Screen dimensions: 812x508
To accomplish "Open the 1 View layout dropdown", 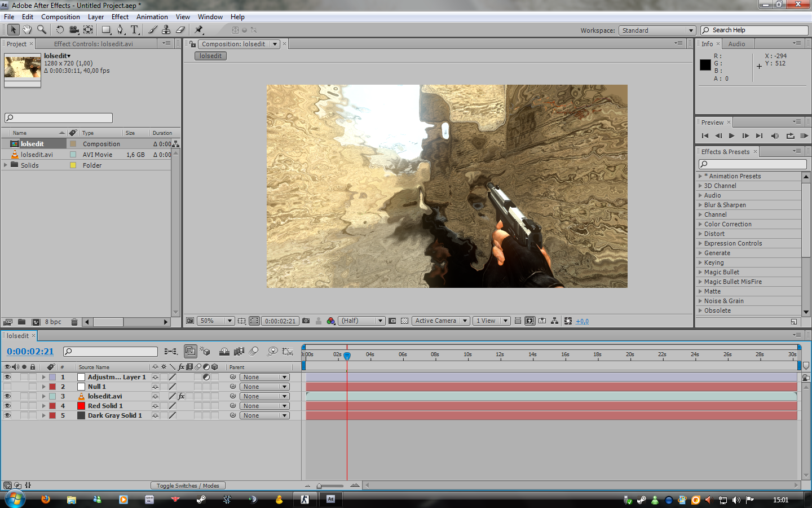I will 491,321.
